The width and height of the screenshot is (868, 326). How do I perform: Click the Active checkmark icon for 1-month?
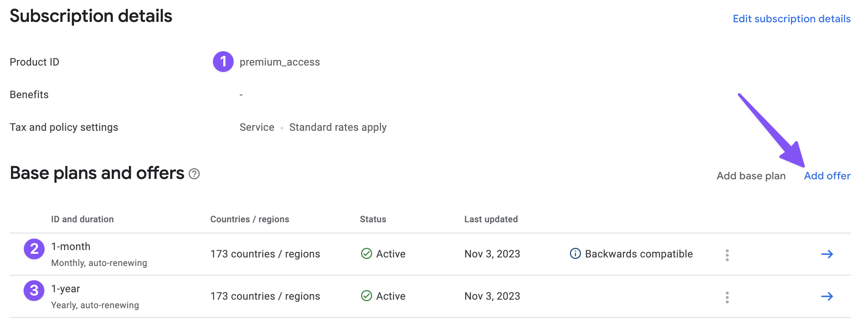pyautogui.click(x=366, y=254)
